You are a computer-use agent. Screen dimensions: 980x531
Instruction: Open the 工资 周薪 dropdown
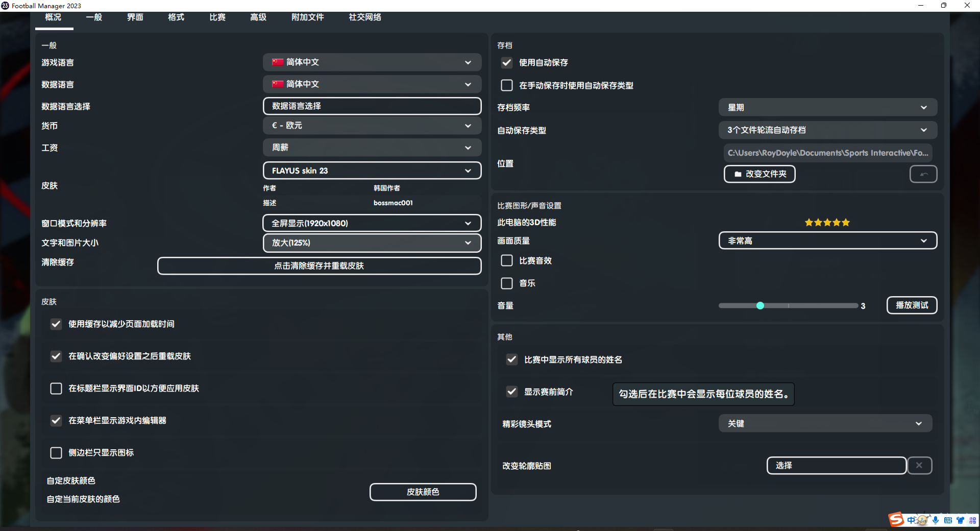372,148
